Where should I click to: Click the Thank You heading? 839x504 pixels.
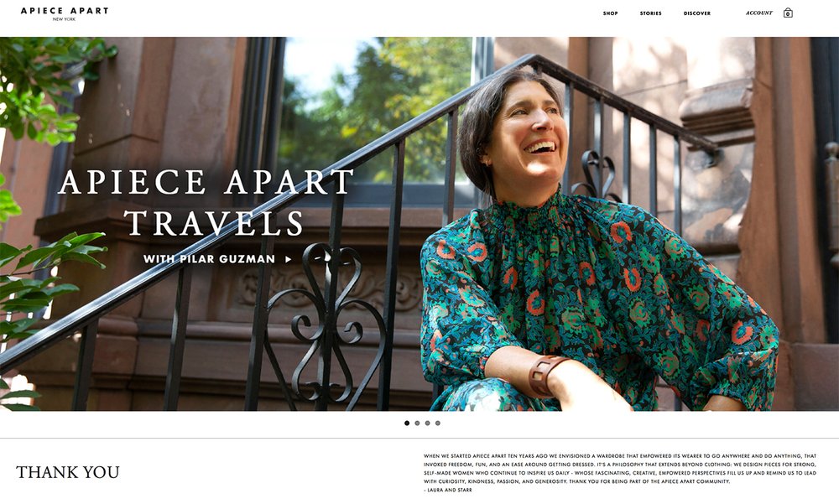pos(67,472)
